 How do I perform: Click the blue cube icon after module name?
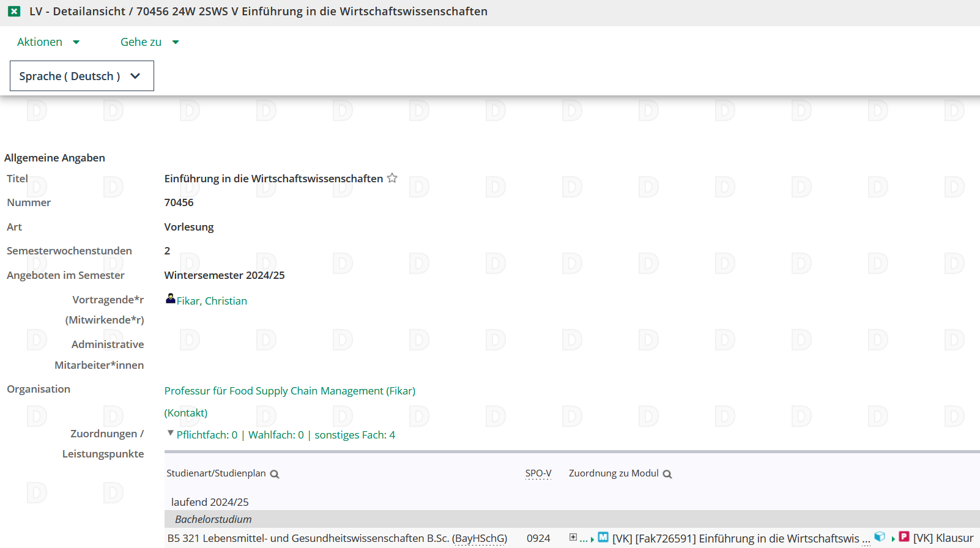[x=880, y=537]
